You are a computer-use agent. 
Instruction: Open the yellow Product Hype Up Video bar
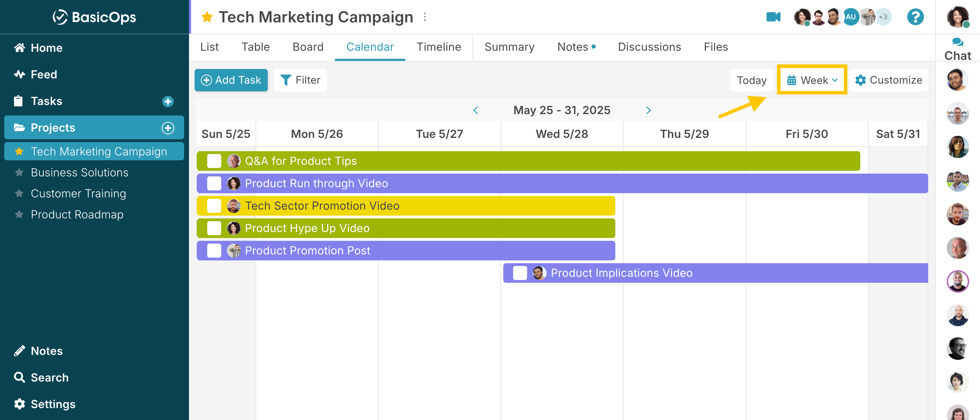pos(406,228)
